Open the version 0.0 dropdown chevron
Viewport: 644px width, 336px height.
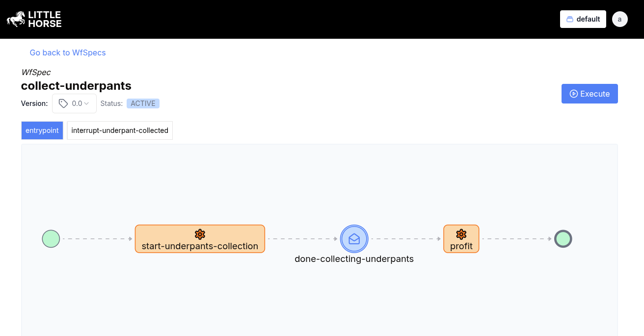(x=86, y=103)
